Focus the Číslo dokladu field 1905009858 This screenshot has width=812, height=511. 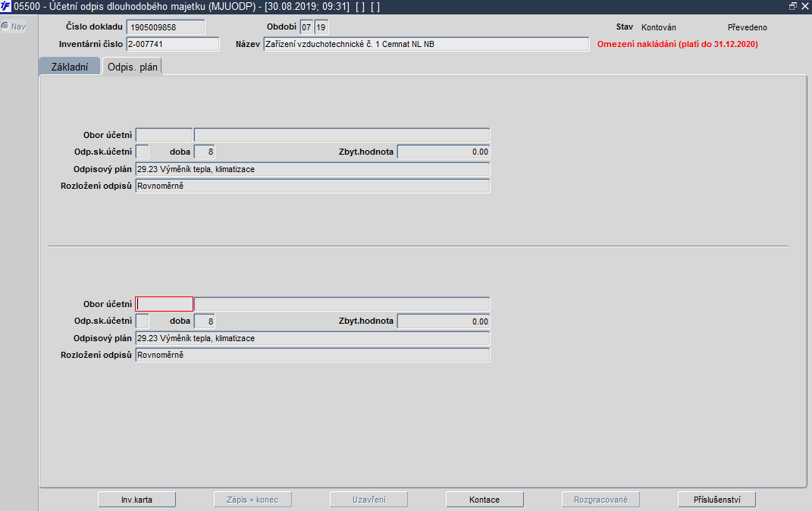click(x=166, y=27)
